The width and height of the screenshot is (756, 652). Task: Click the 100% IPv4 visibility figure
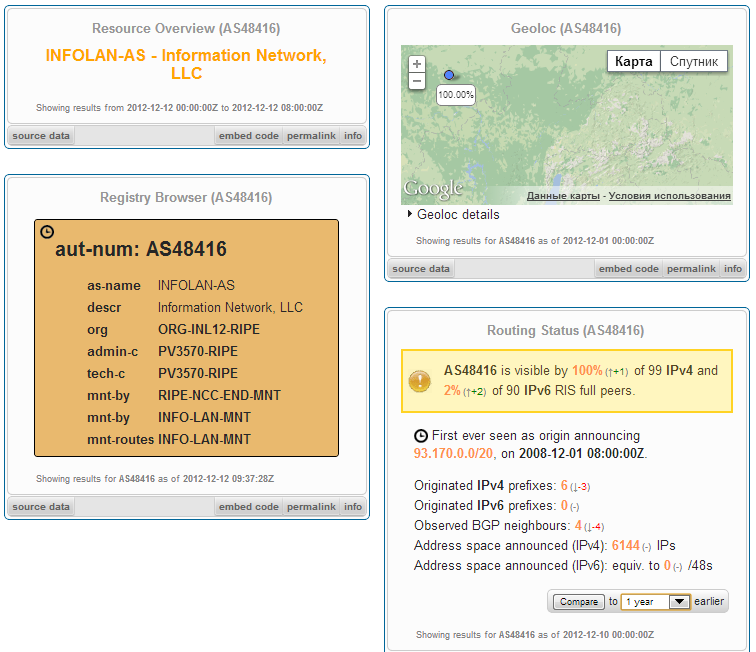pyautogui.click(x=587, y=370)
